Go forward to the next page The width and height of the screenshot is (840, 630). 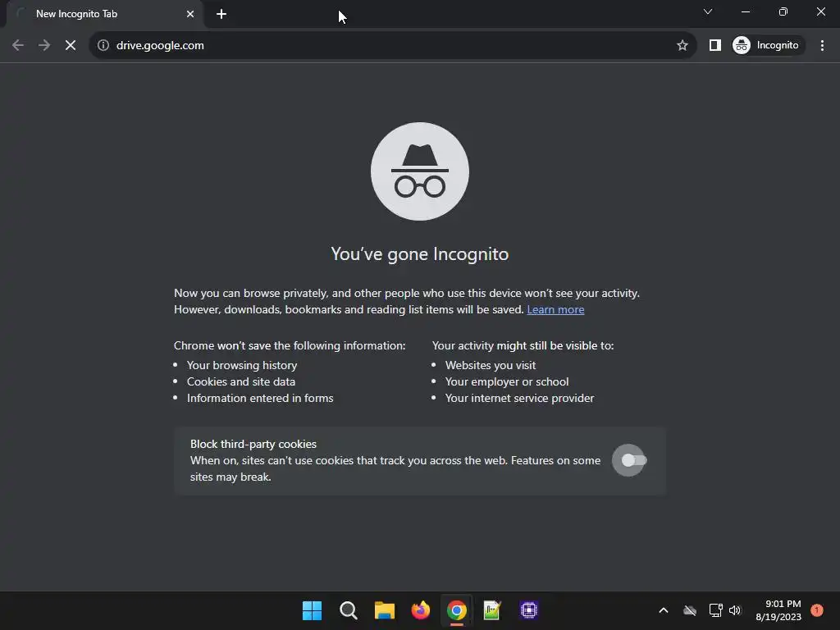click(x=44, y=46)
